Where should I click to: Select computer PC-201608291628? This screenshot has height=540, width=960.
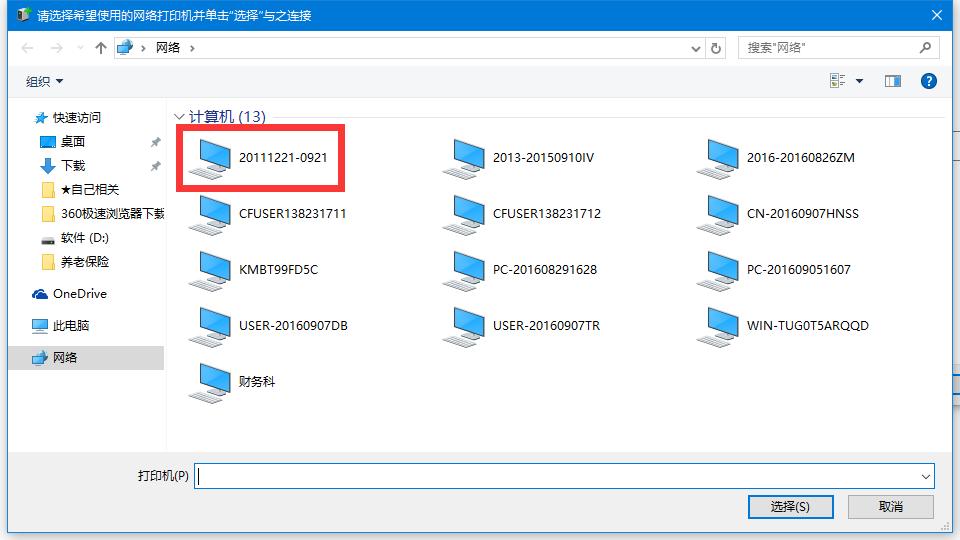520,269
